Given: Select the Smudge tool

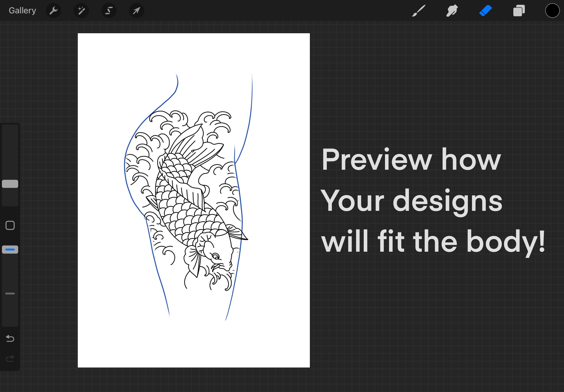Looking at the screenshot, I should (452, 10).
